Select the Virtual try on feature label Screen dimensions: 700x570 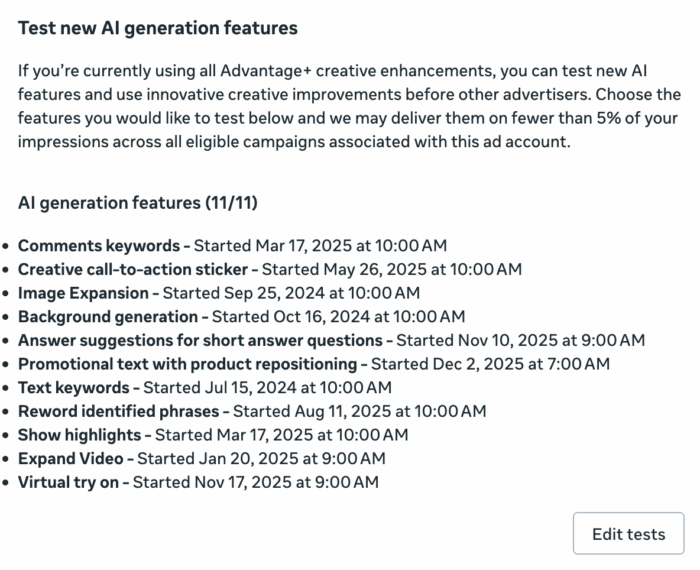coord(69,483)
